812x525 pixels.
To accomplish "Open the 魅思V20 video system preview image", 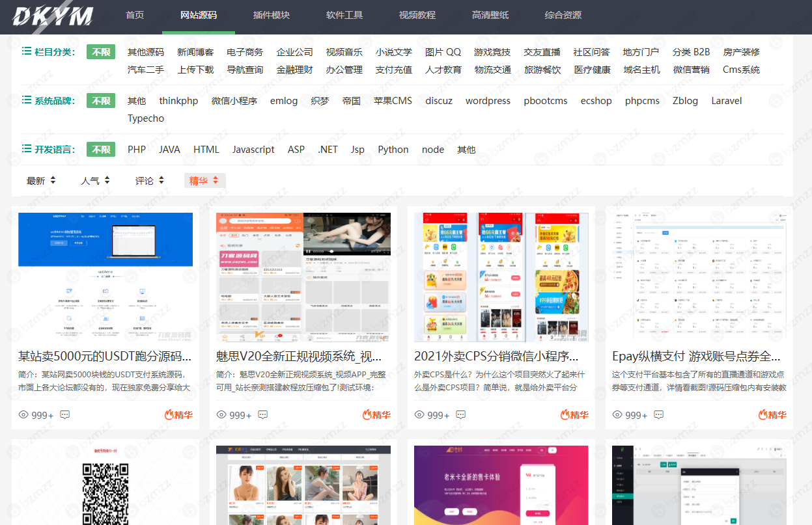I will click(x=303, y=277).
